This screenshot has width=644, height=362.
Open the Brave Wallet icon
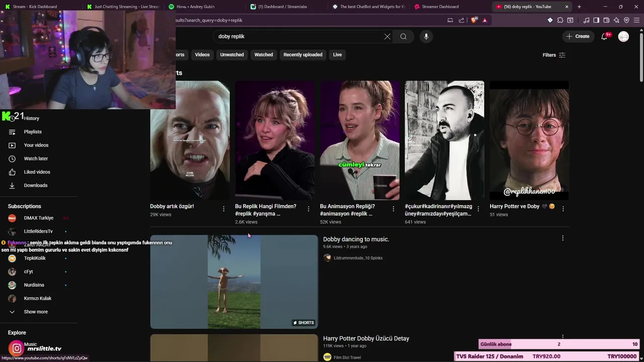(x=606, y=20)
